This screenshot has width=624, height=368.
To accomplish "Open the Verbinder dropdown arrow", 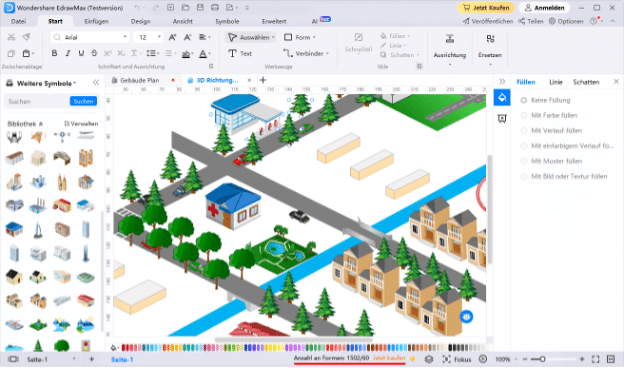I will [328, 53].
